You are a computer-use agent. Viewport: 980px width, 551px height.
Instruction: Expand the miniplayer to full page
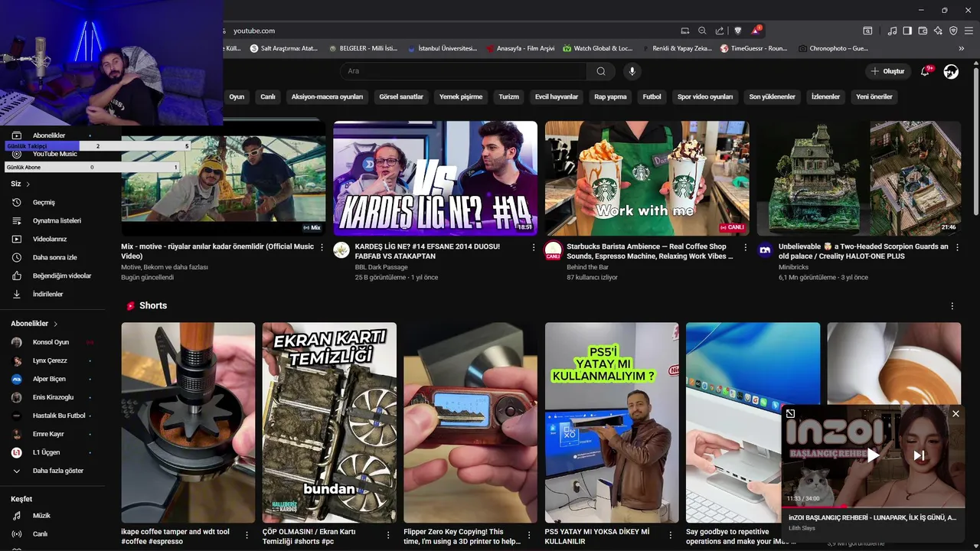coord(791,414)
